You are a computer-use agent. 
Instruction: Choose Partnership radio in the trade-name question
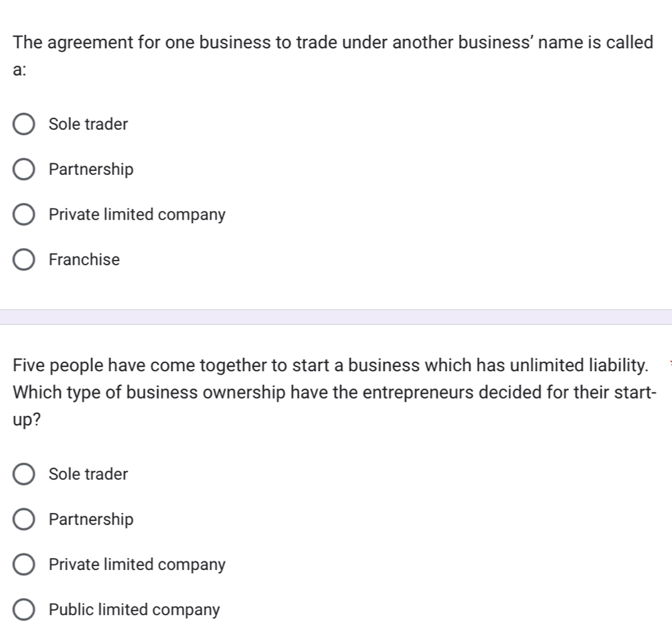pyautogui.click(x=24, y=170)
